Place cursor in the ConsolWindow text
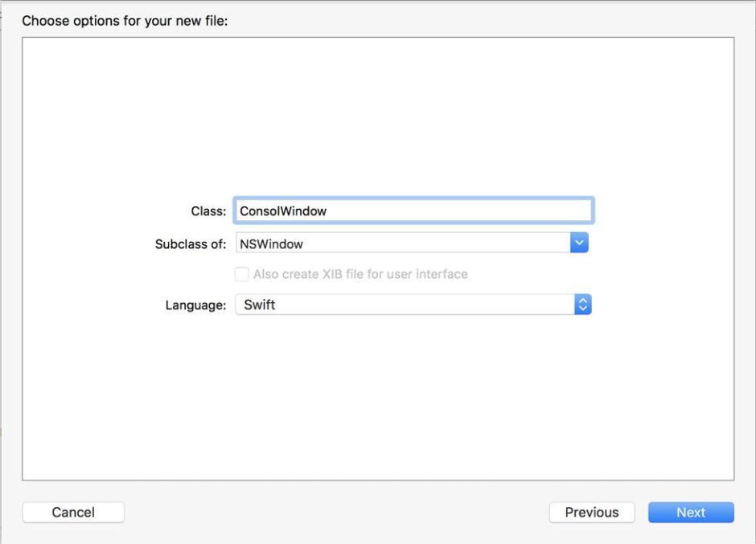This screenshot has height=544, width=756. tap(283, 211)
